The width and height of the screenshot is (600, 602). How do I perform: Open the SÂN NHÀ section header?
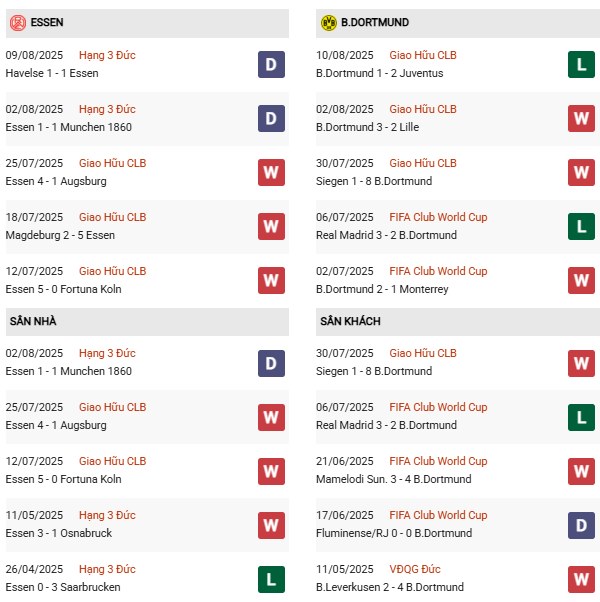pyautogui.click(x=31, y=321)
